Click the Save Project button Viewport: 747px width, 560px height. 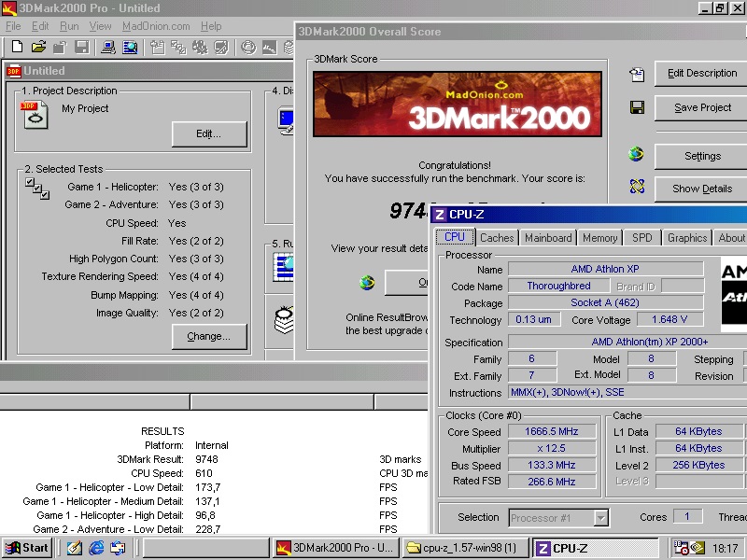[x=701, y=108]
